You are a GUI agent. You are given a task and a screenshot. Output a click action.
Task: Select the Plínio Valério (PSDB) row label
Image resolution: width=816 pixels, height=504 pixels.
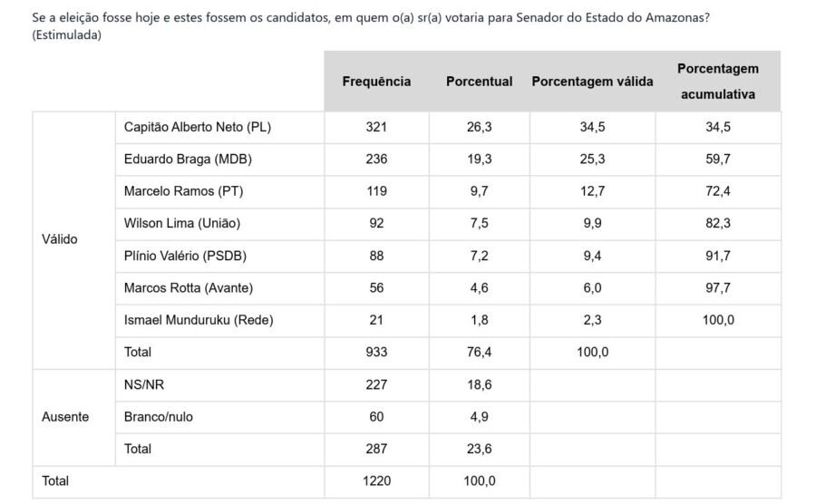point(185,256)
